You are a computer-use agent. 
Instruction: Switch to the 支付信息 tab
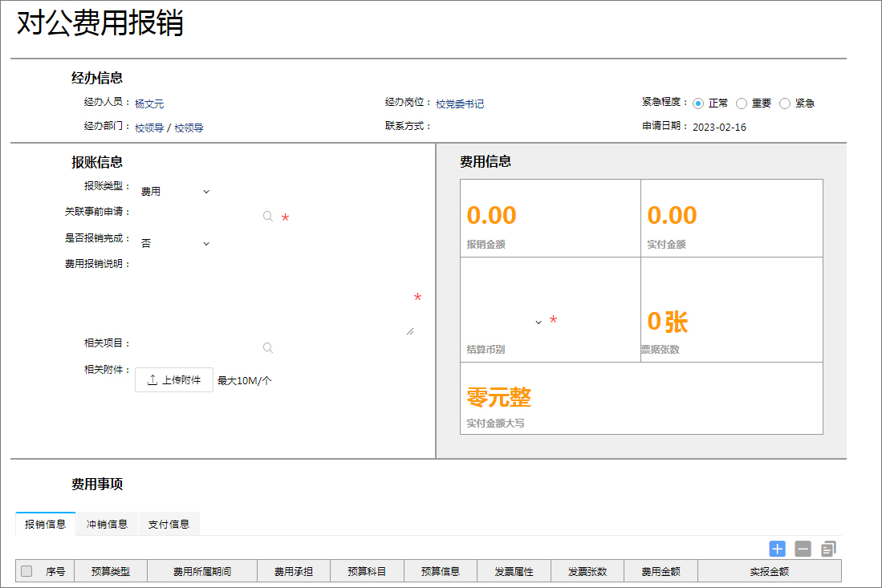169,524
